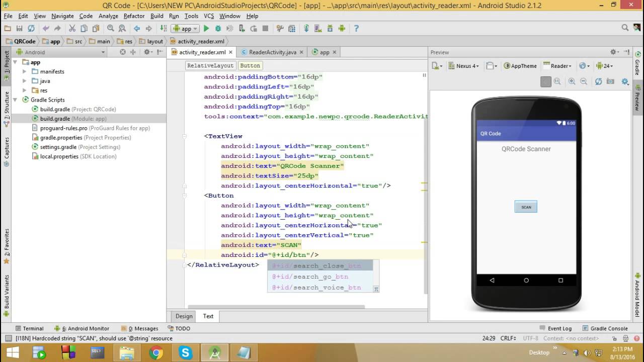Select the RelativeLayout breadcrumb

pyautogui.click(x=210, y=65)
